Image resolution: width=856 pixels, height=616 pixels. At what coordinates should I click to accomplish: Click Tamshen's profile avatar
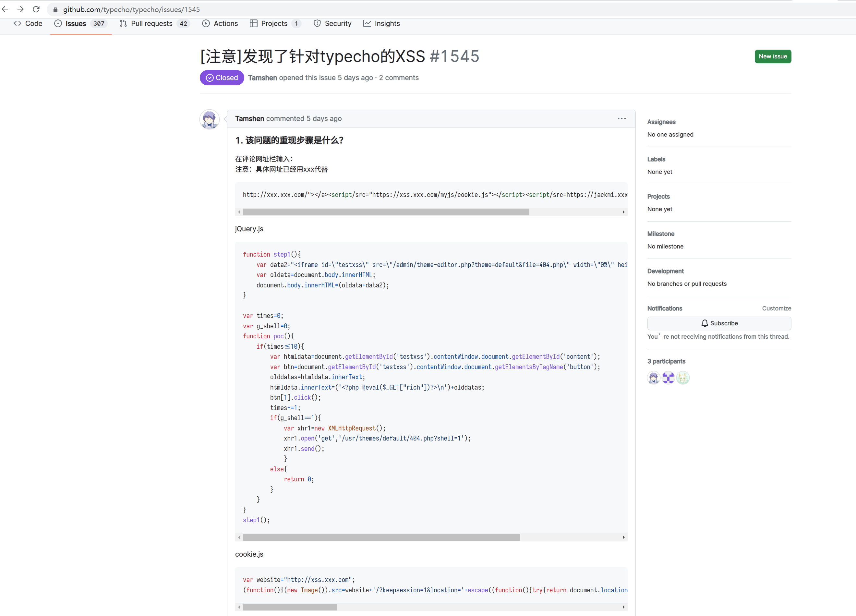coord(210,119)
